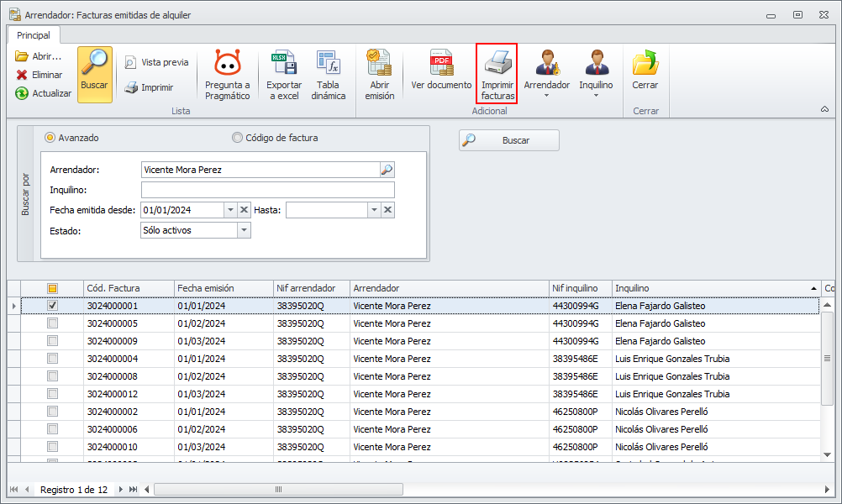The width and height of the screenshot is (842, 504).
Task: Switch to the Principal ribbon tab
Action: pyautogui.click(x=34, y=35)
